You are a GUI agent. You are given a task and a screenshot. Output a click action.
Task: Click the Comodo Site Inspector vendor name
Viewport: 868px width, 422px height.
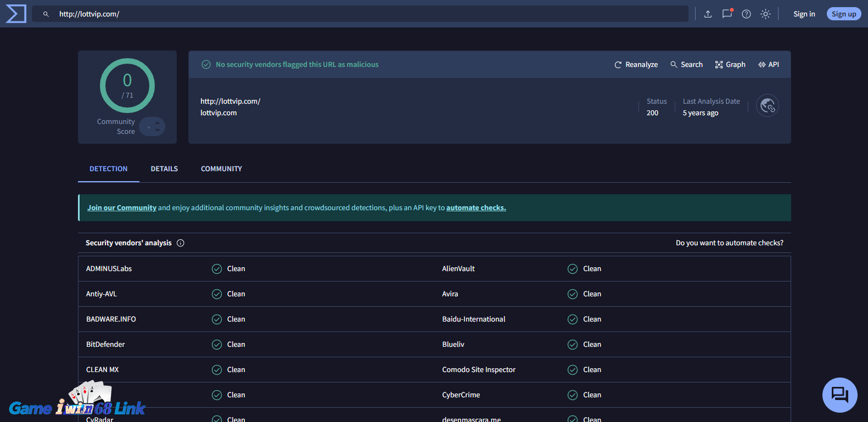tap(479, 370)
